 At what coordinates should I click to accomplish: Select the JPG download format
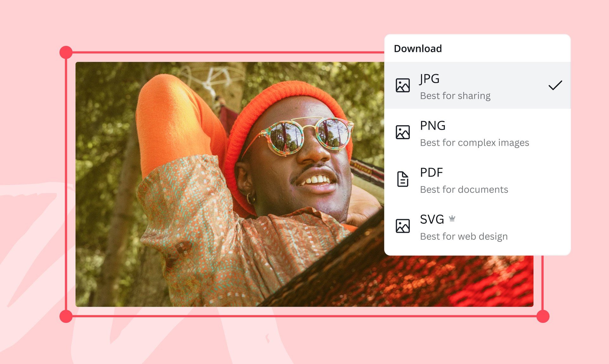(x=430, y=79)
